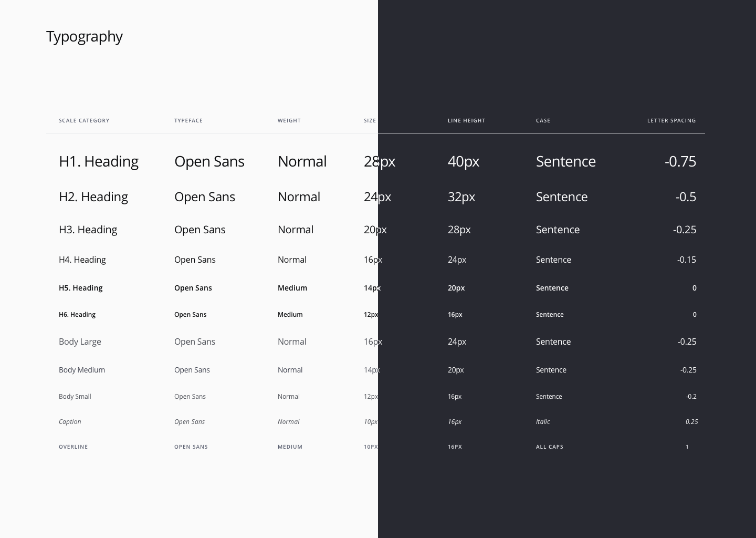Viewport: 756px width, 538px height.
Task: Click MEDIUM weight in the Overline row
Action: (290, 447)
